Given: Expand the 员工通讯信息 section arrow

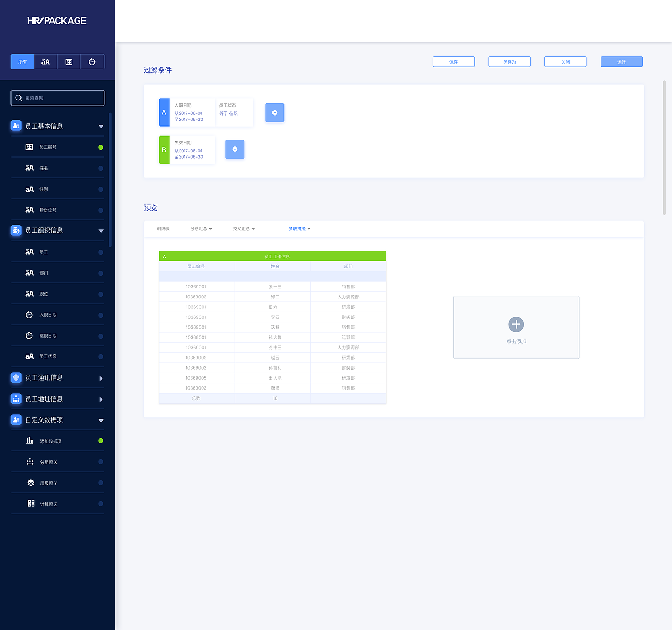Looking at the screenshot, I should tap(101, 379).
